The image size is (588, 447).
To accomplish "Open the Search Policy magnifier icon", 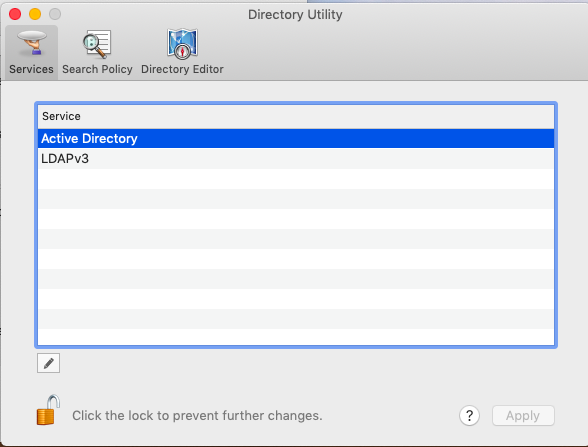I will click(x=97, y=44).
